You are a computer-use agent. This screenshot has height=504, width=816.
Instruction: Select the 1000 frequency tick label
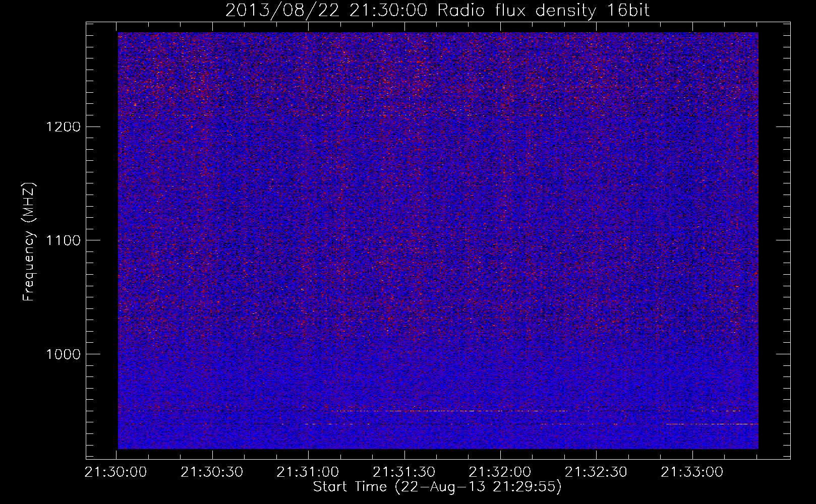click(63, 354)
